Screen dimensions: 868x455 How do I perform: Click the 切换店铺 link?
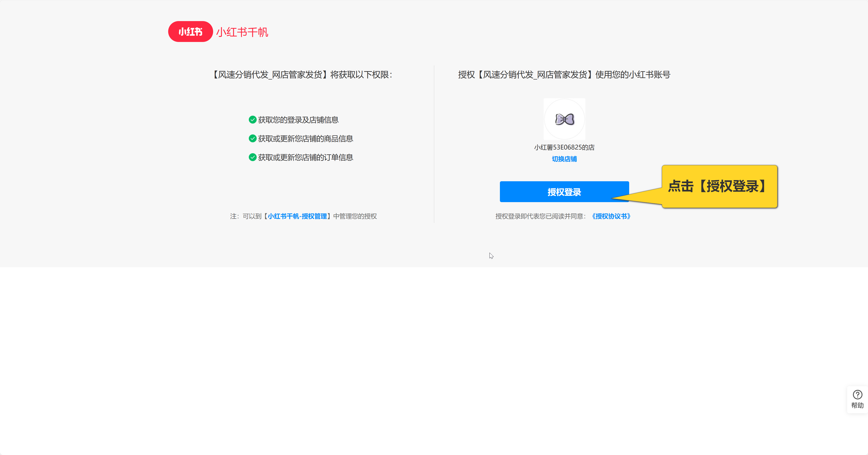pyautogui.click(x=564, y=159)
